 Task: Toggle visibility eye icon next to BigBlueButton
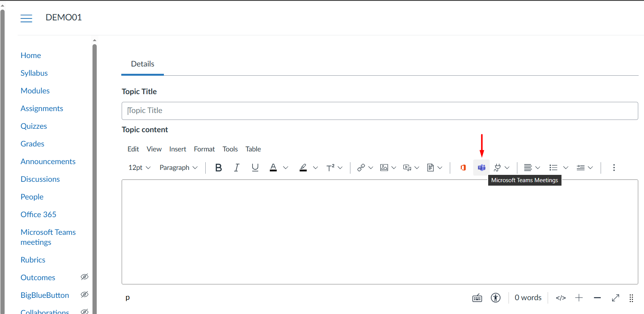(x=84, y=295)
